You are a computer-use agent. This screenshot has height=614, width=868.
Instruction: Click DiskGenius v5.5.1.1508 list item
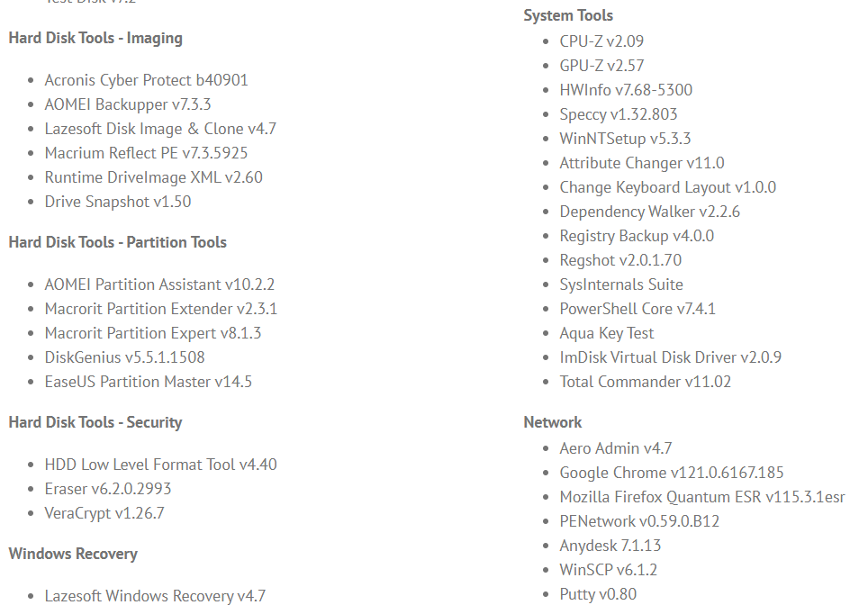(124, 357)
